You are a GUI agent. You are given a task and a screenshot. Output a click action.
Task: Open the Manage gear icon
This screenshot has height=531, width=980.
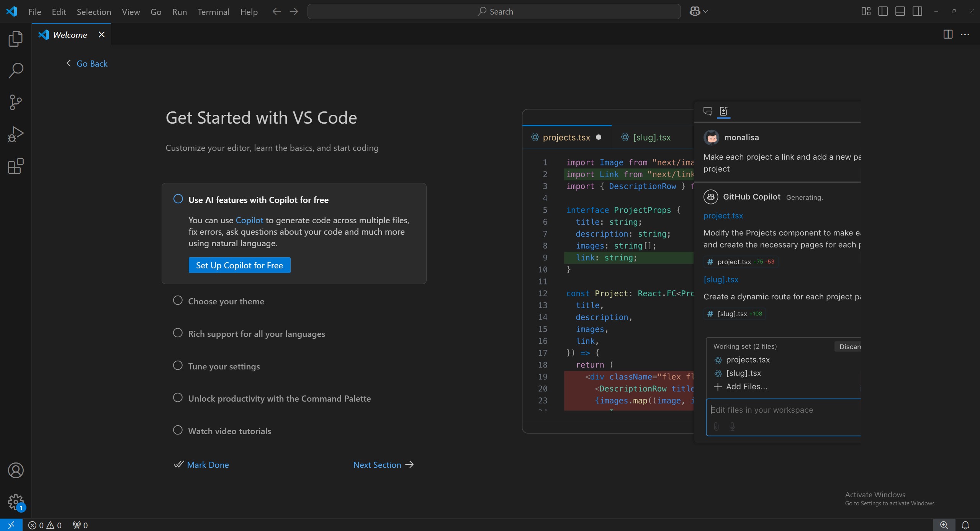15,502
